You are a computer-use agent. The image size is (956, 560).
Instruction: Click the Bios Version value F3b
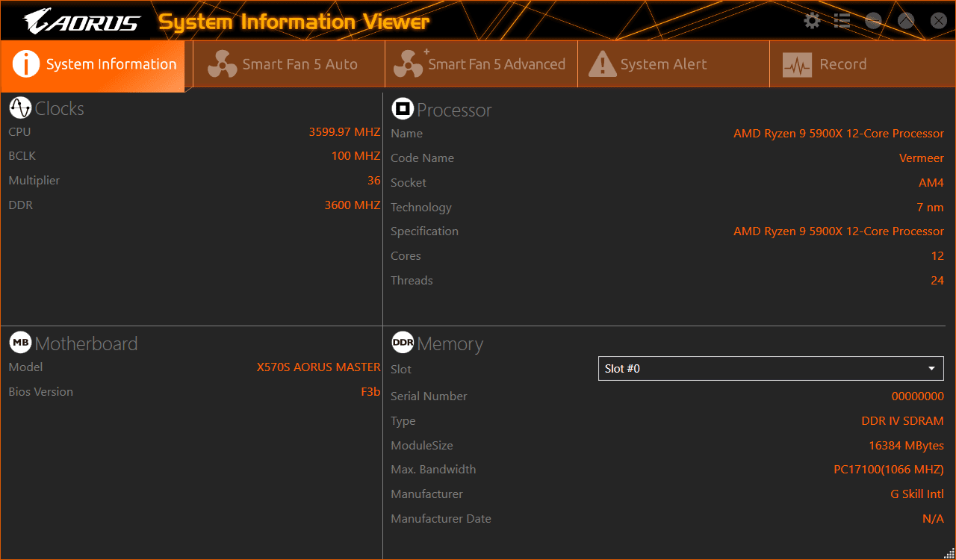pyautogui.click(x=371, y=391)
